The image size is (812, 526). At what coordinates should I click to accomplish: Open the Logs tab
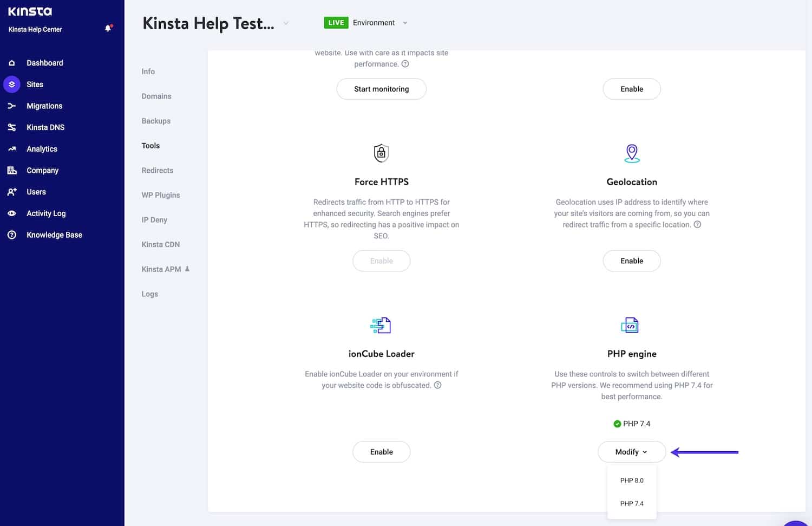(150, 294)
